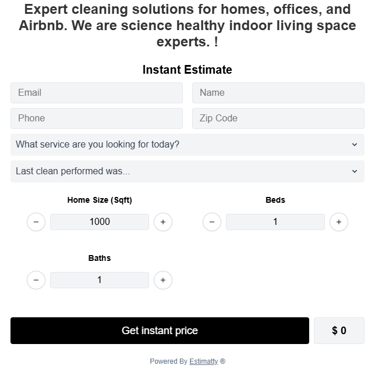Click chevron arrow on last clean dropdown
The height and width of the screenshot is (366, 375).
(x=355, y=171)
